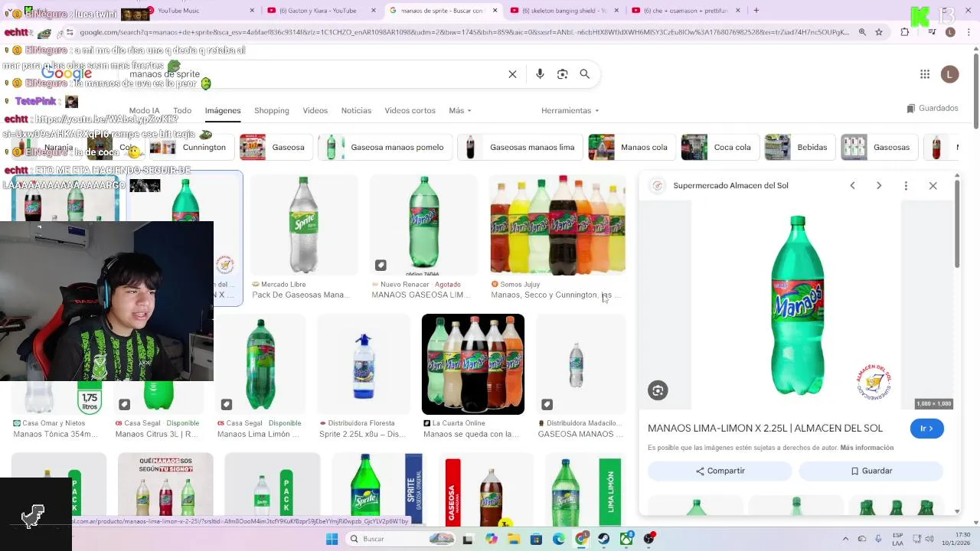Image resolution: width=980 pixels, height=551 pixels.
Task: Switch to the Videos tab
Action: (x=315, y=110)
